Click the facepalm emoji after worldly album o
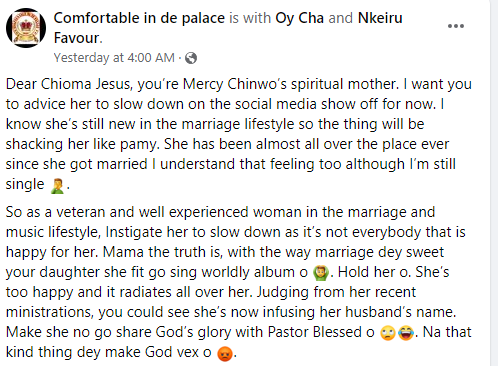The image size is (498, 366). coord(321,273)
